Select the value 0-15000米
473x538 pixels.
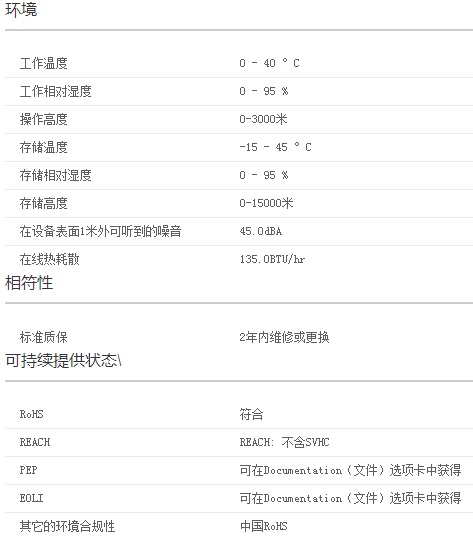coord(266,203)
